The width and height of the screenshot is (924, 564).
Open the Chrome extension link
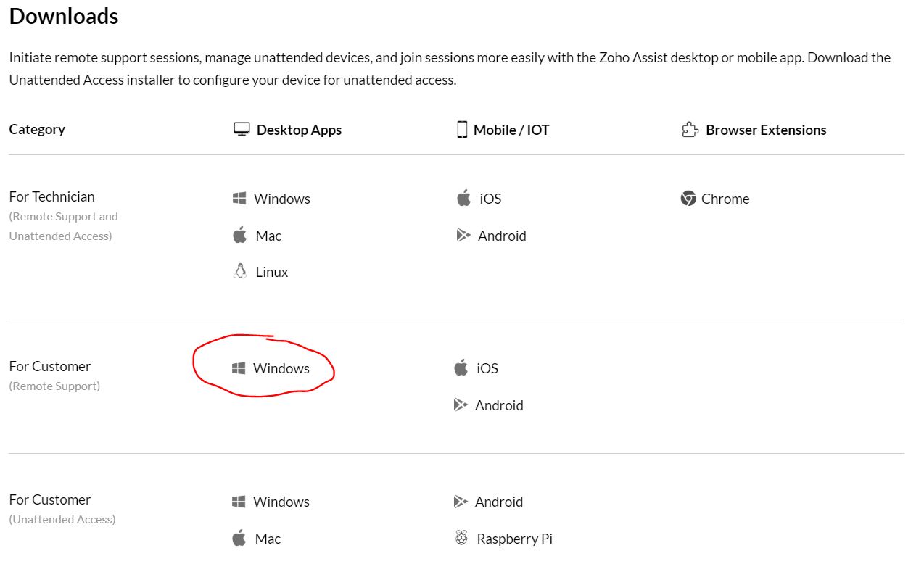(x=725, y=199)
